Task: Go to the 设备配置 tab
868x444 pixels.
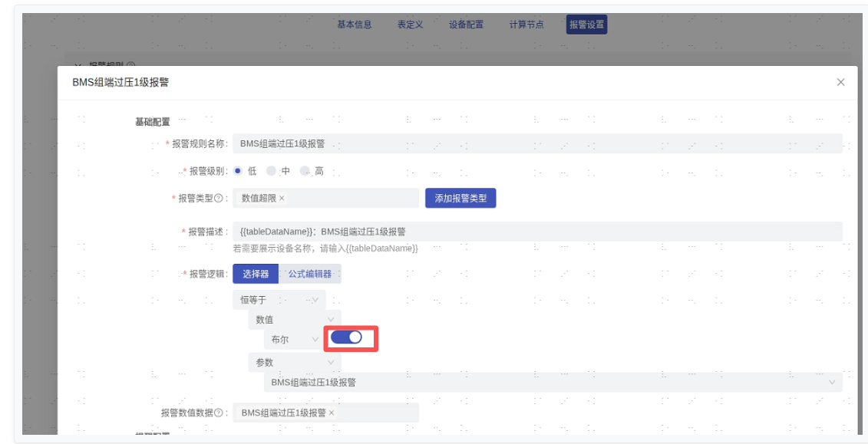Action: tap(466, 25)
